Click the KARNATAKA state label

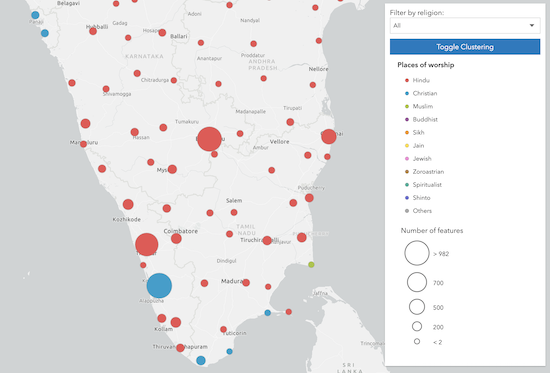pos(145,56)
